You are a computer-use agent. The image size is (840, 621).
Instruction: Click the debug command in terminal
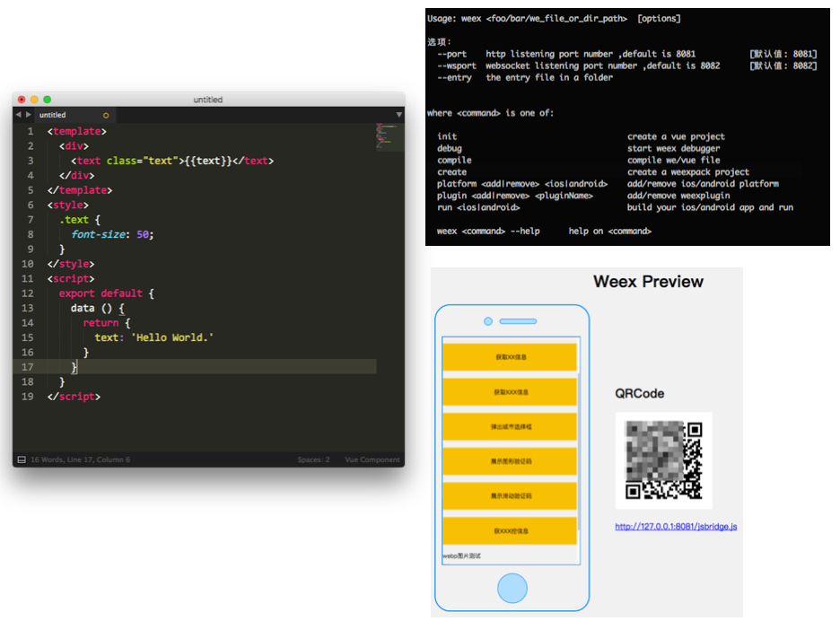coord(449,148)
